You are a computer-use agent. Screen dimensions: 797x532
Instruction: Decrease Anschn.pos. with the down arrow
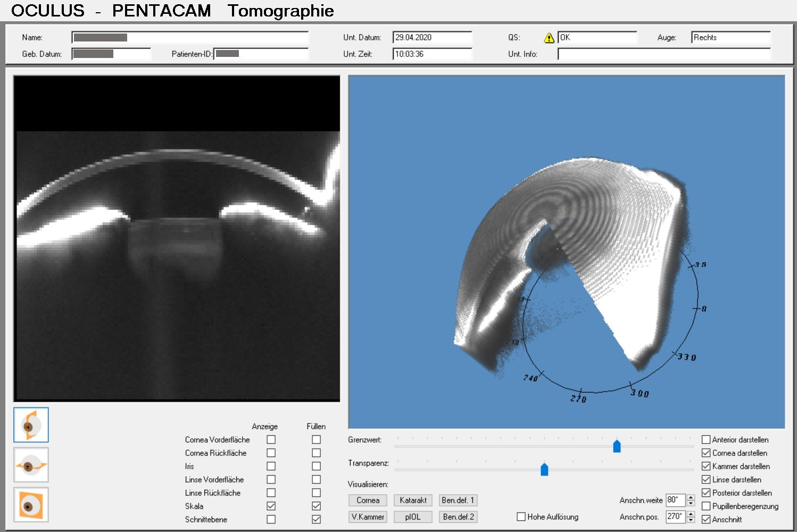coord(691,520)
